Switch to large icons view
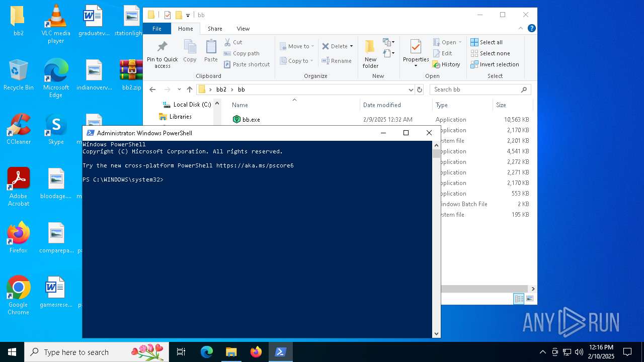Screen dimensions: 644x362 coord(530,299)
